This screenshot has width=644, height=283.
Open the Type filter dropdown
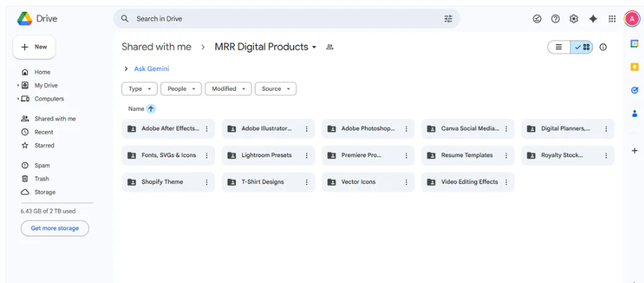tap(139, 89)
